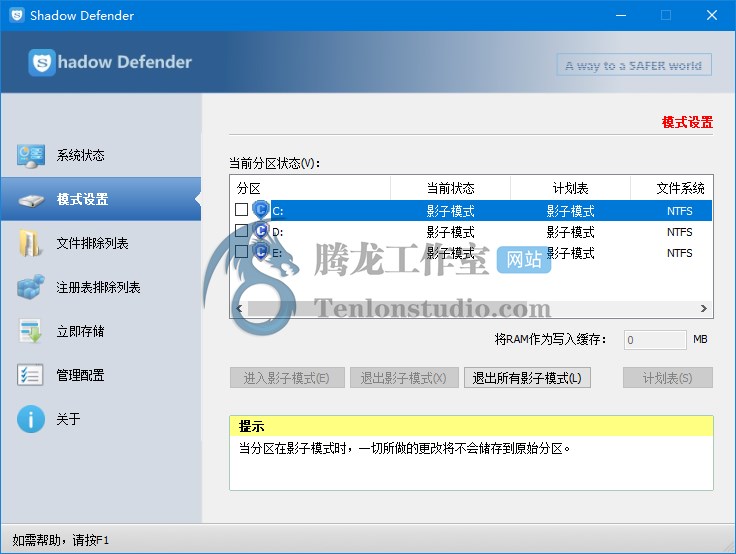
Task: Click the shield icon of partition D:
Action: tap(261, 231)
